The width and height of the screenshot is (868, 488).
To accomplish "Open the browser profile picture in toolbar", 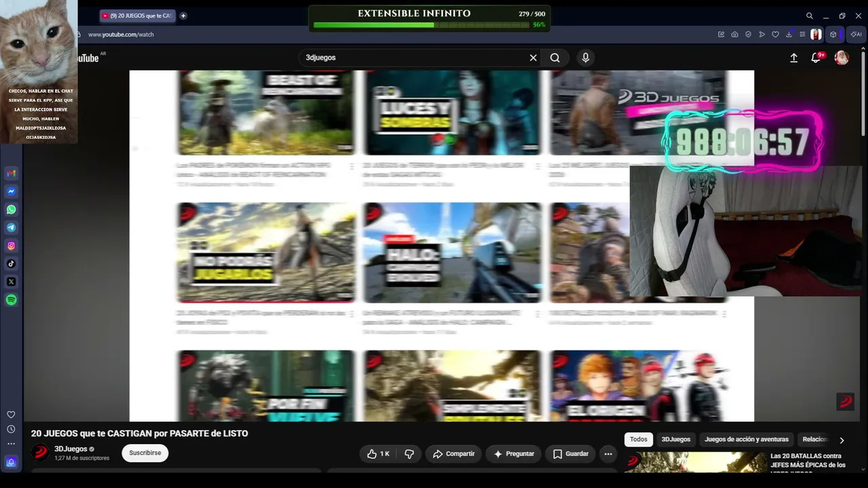I will point(816,35).
